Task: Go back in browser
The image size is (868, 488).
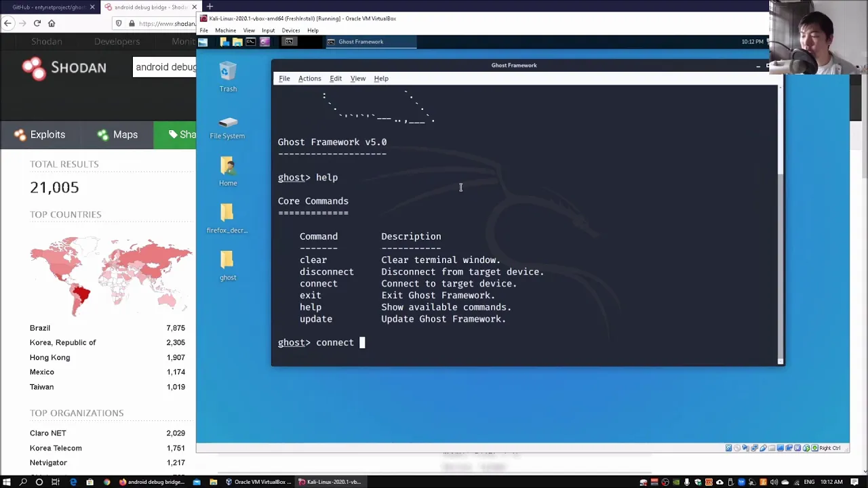Action: pos(7,24)
